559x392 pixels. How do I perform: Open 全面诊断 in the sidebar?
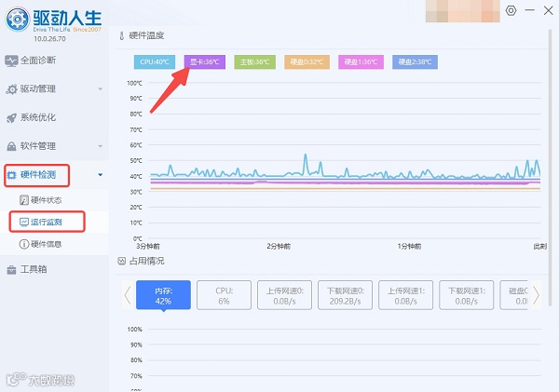tap(38, 61)
